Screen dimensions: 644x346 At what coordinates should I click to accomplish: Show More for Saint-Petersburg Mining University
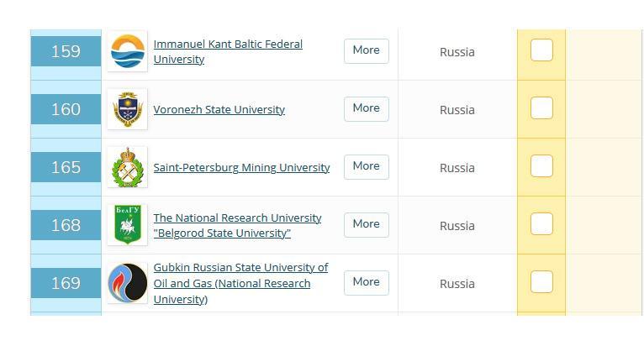point(366,166)
